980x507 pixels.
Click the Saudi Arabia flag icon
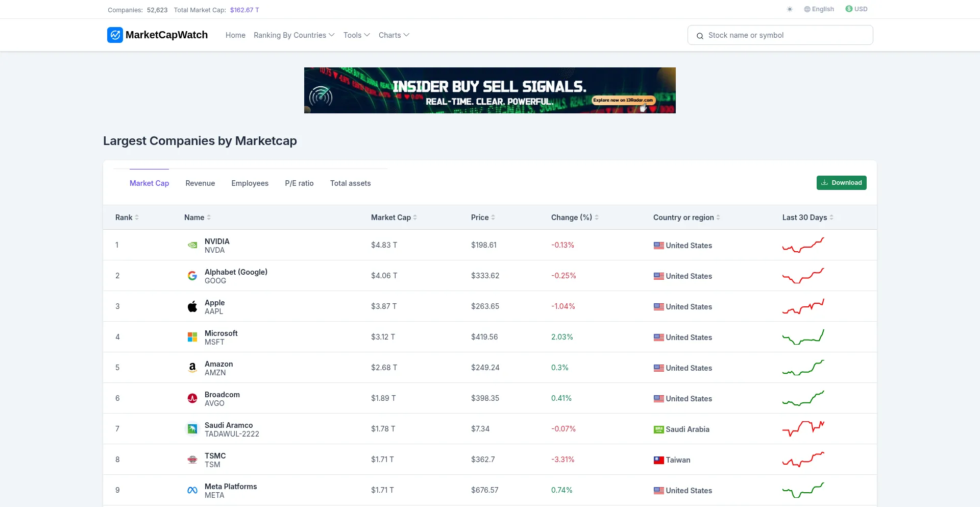coord(659,429)
